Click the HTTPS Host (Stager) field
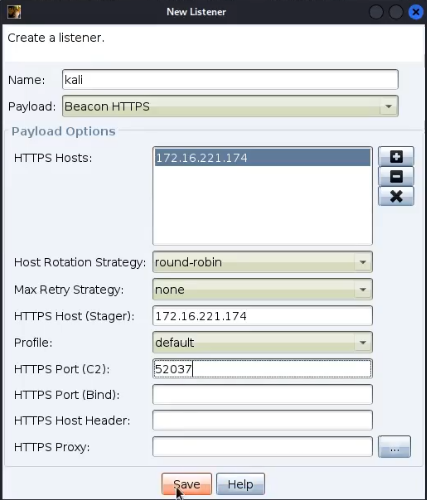Screen dimensions: 427x500 tap(262, 316)
